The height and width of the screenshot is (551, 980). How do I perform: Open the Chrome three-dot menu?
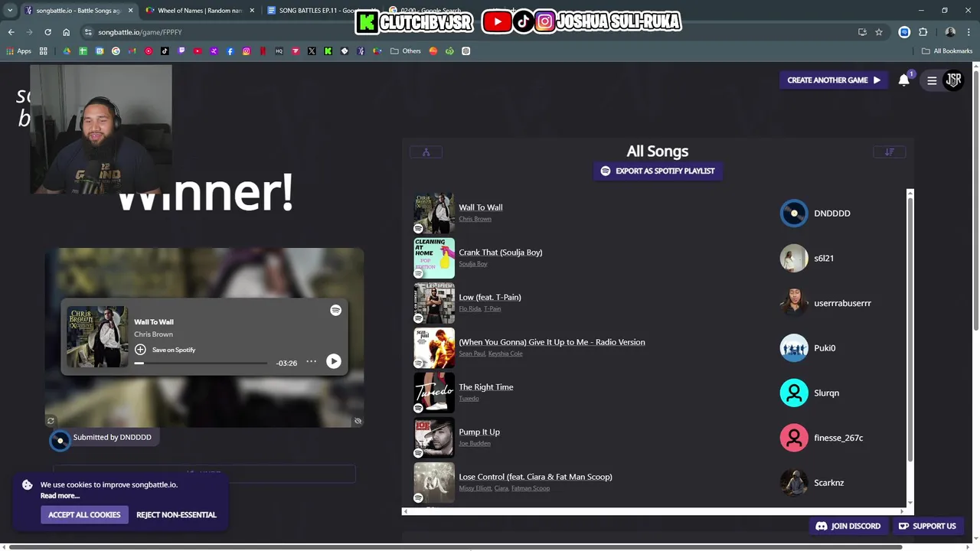click(969, 32)
